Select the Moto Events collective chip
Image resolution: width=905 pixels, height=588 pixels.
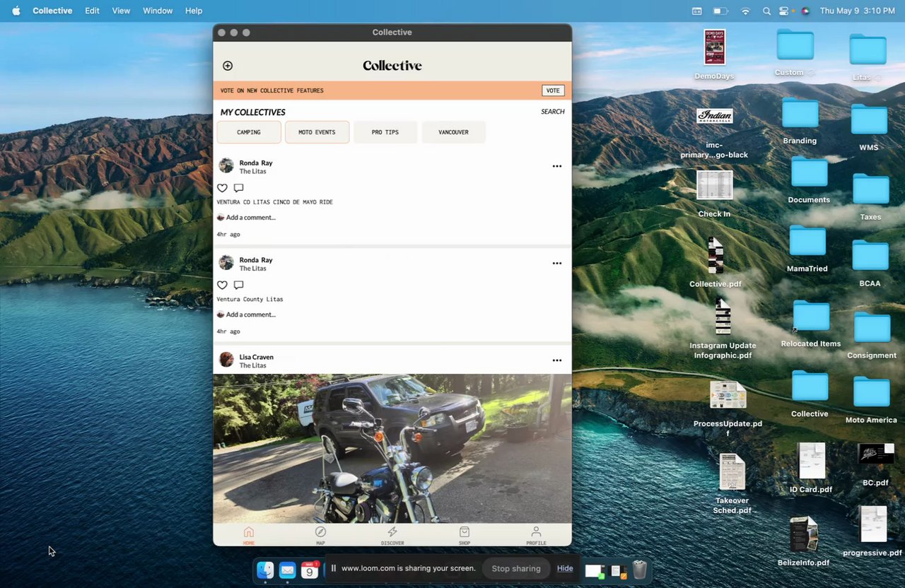(317, 132)
